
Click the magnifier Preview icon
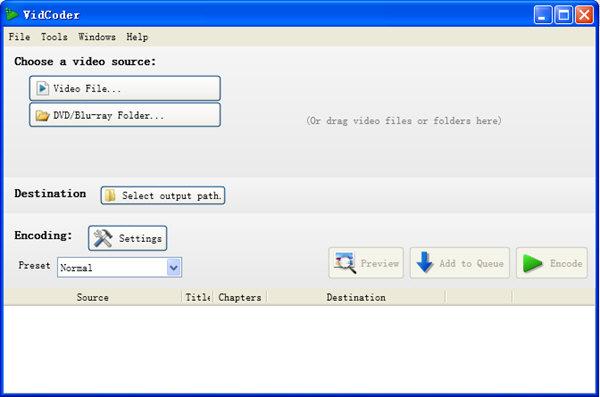click(345, 263)
